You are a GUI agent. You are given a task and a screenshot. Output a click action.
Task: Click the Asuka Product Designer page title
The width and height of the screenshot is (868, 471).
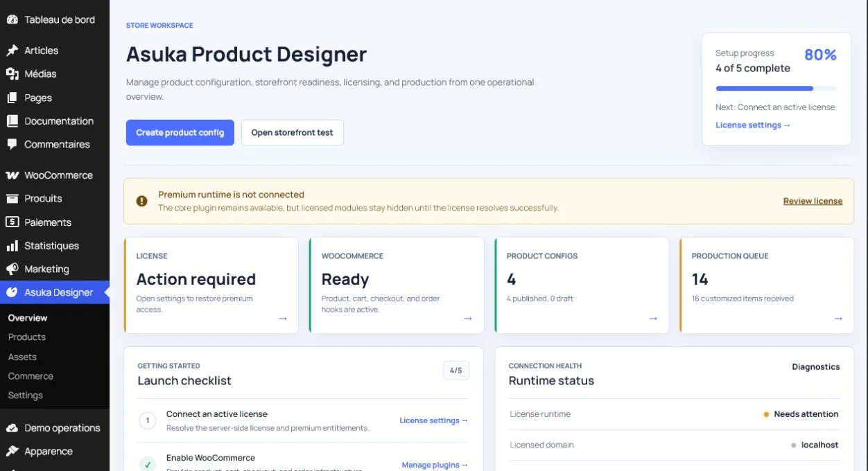(246, 54)
